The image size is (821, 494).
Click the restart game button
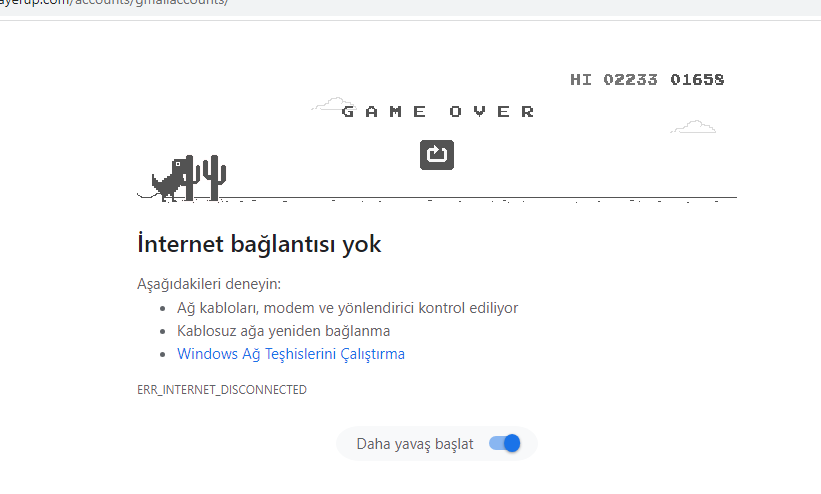click(437, 155)
